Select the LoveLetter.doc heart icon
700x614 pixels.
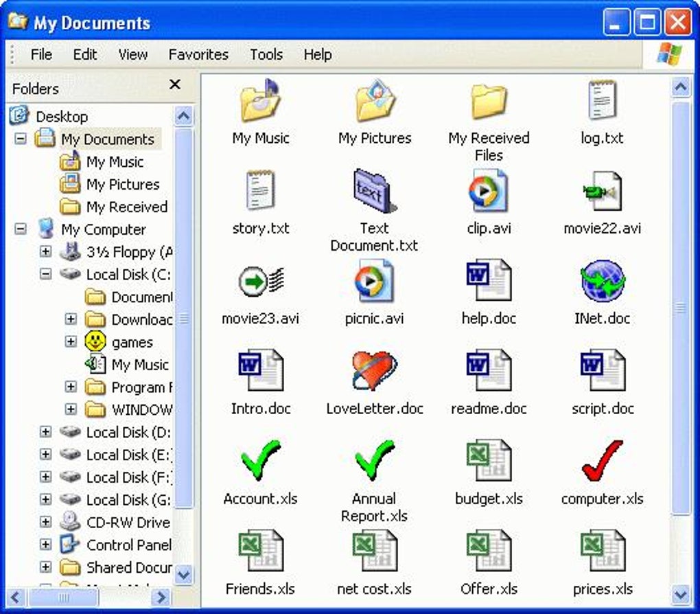point(374,372)
